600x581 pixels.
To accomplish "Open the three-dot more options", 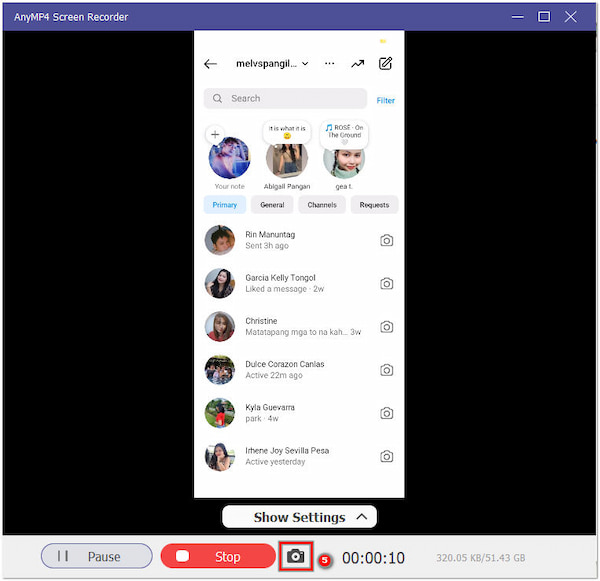I will [x=329, y=64].
